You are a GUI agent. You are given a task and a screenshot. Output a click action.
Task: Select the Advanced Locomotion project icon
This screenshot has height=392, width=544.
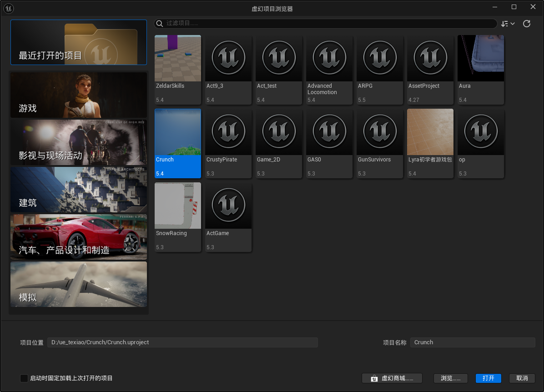click(x=329, y=58)
